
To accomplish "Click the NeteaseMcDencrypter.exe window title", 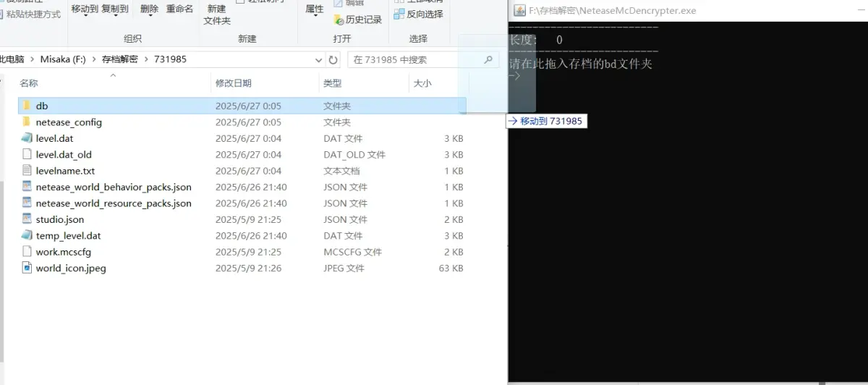I will [x=611, y=10].
